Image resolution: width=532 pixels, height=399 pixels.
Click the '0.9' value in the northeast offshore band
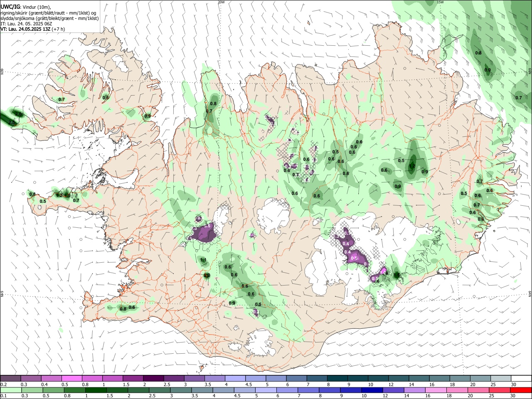tap(488, 70)
